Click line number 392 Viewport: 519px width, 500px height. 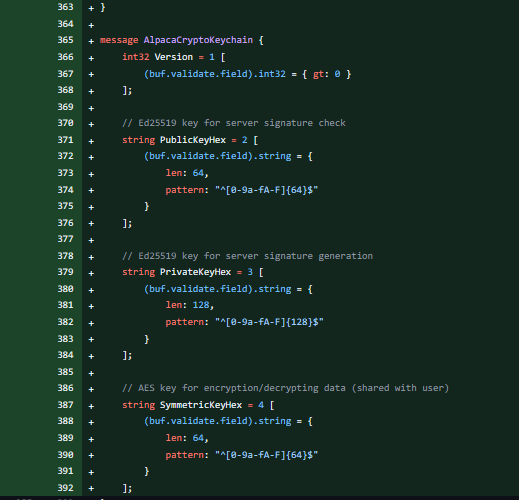coord(65,488)
